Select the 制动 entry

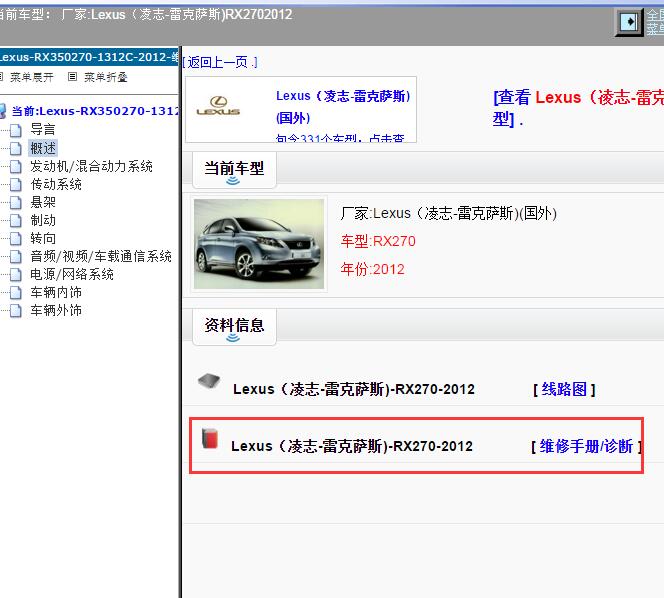coord(43,220)
